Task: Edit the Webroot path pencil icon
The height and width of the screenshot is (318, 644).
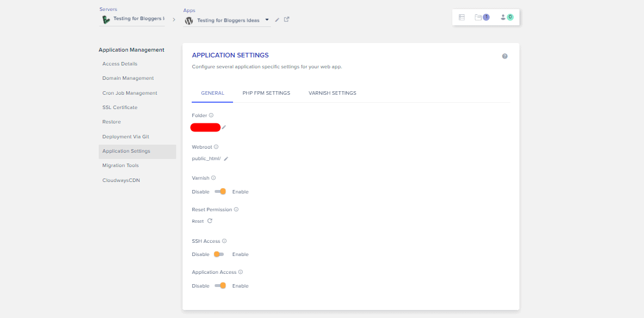Action: tap(226, 158)
